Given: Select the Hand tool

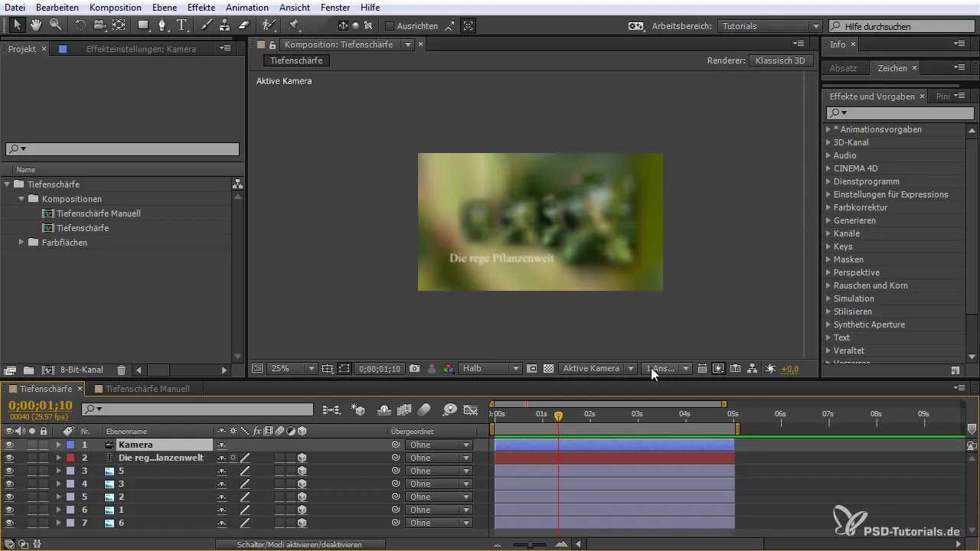Looking at the screenshot, I should tap(36, 25).
